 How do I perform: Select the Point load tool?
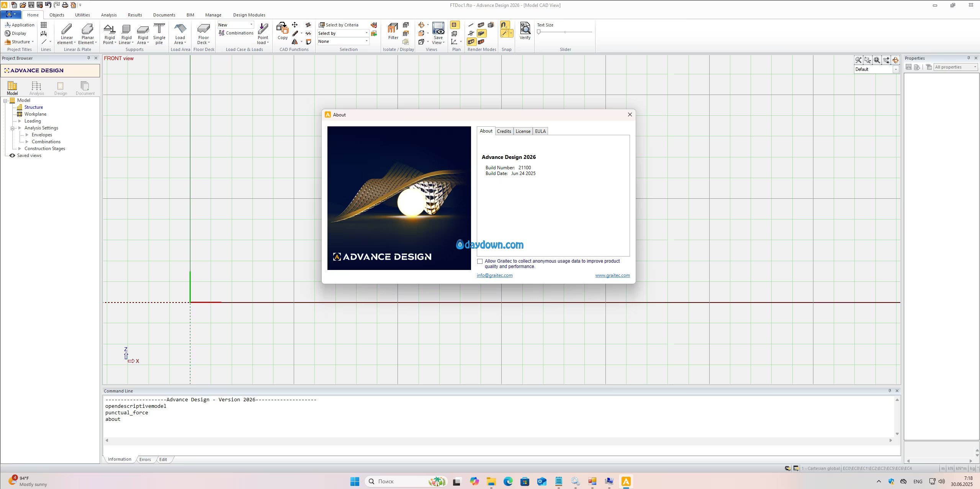tap(263, 34)
